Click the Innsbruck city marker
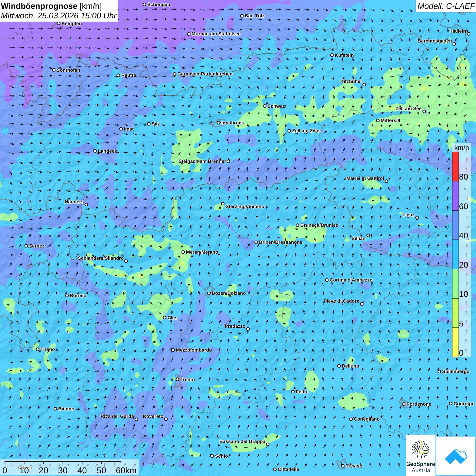 tap(219, 123)
